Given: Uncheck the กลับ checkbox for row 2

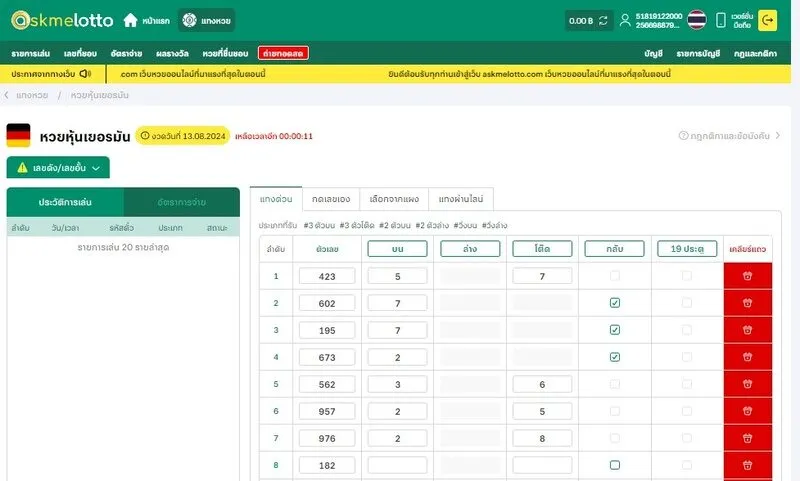Looking at the screenshot, I should tap(615, 303).
